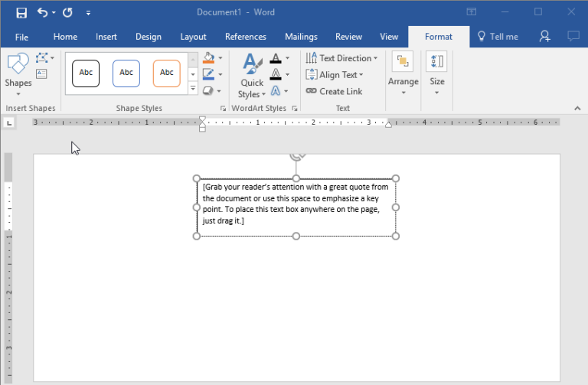588x385 pixels.
Task: Open the Share person icon
Action: [544, 36]
